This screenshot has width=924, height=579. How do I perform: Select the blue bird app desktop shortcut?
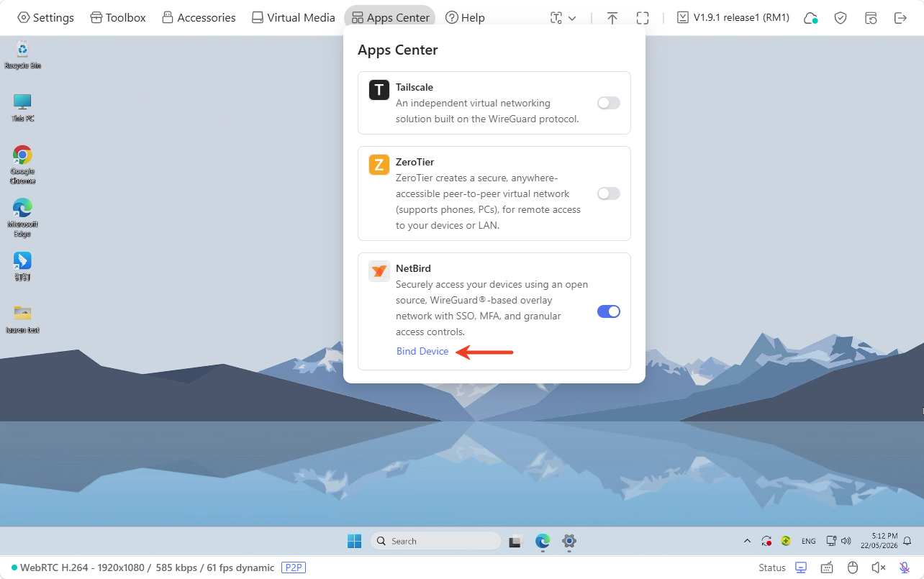pyautogui.click(x=22, y=266)
